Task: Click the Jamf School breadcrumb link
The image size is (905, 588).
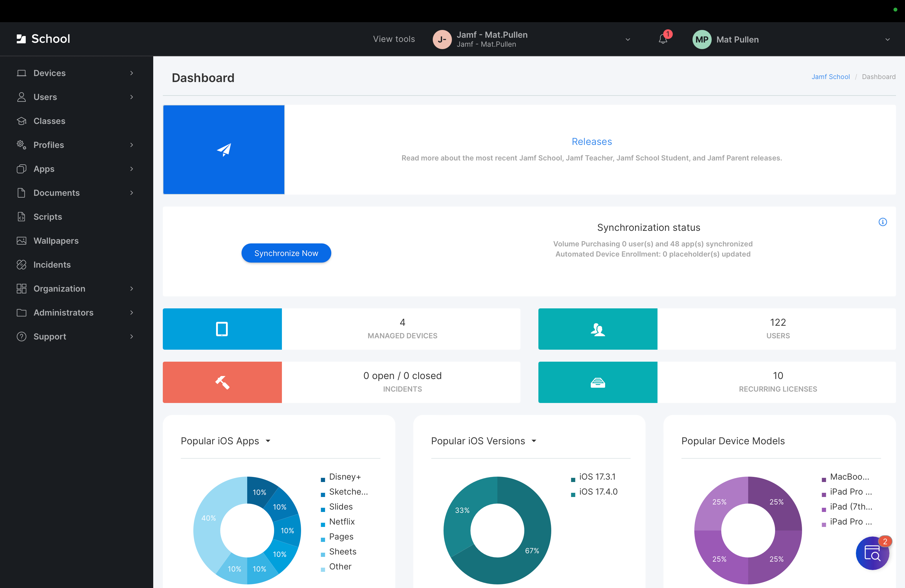Action: (x=830, y=77)
